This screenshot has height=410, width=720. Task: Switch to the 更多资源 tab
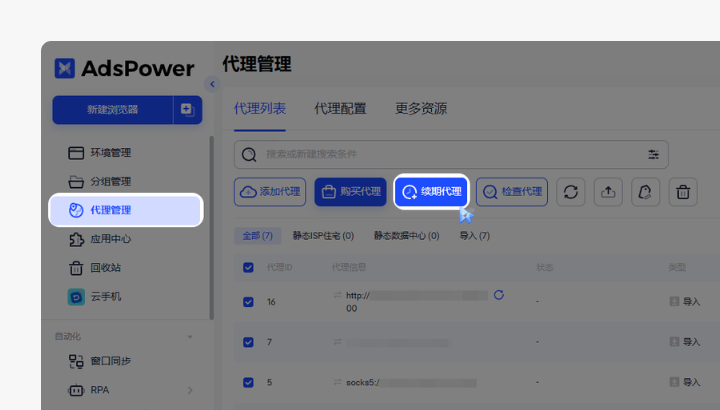421,109
